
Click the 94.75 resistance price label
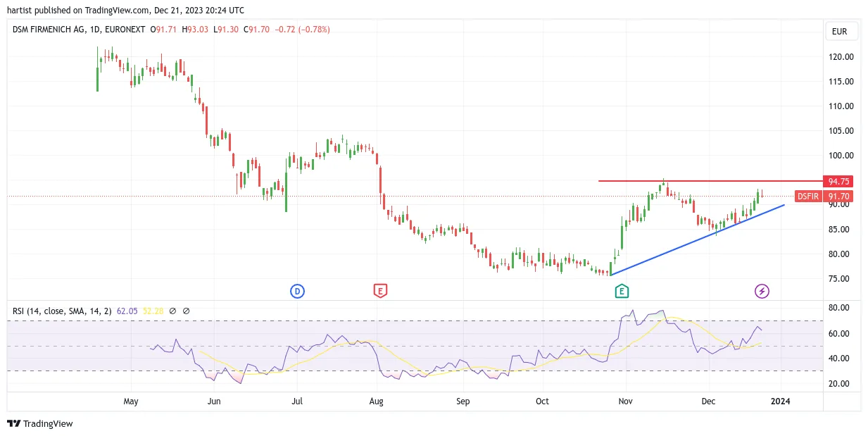coord(838,181)
